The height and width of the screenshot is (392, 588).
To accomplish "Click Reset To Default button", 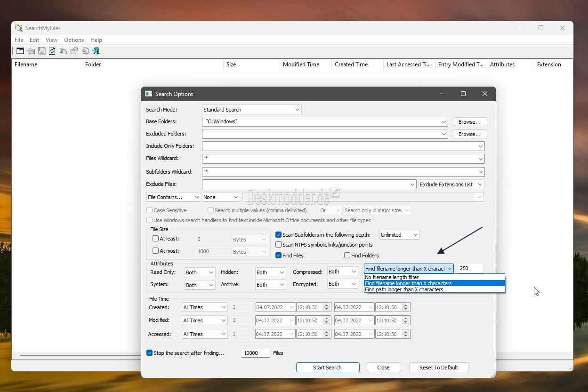I will pos(439,368).
